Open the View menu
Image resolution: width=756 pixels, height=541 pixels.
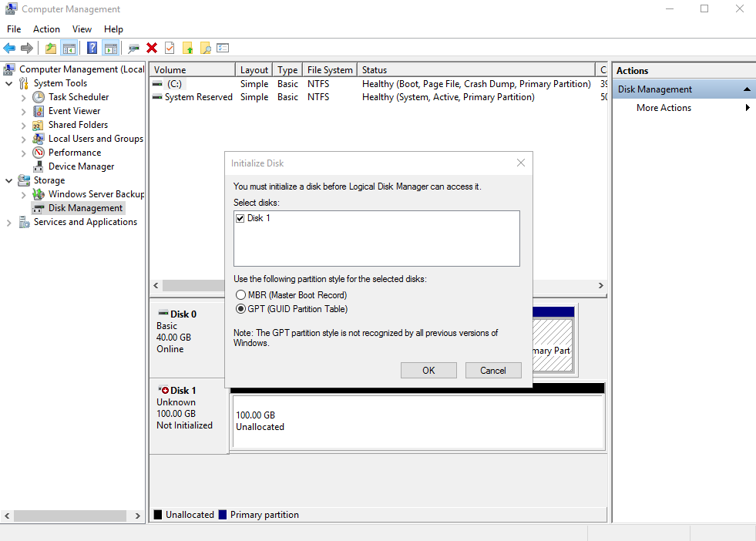coord(82,29)
